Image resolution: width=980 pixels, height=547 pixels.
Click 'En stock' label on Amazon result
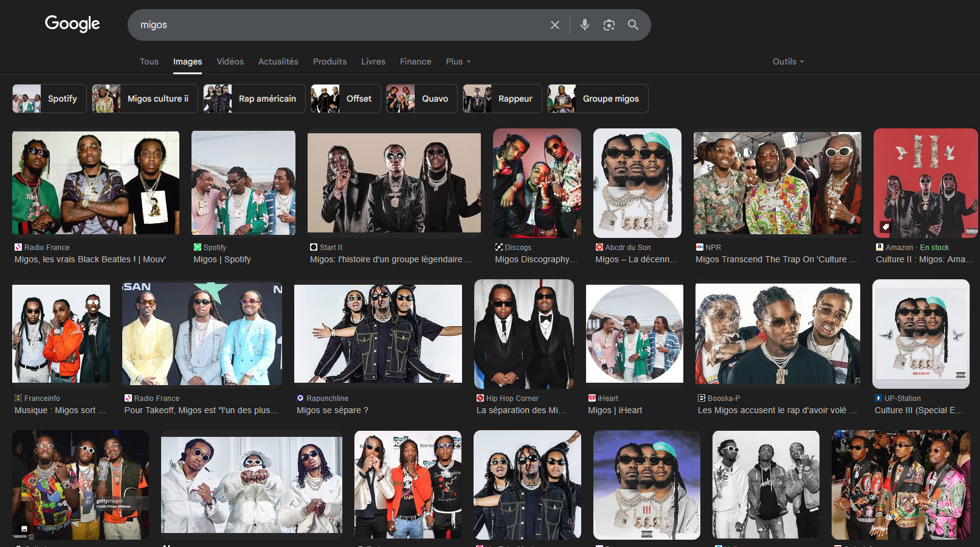[934, 248]
